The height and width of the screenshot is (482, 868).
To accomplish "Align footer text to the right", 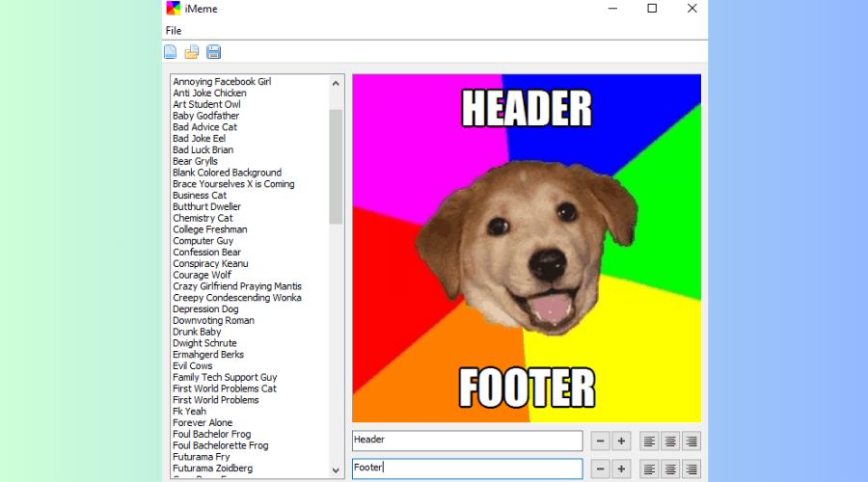I will pyautogui.click(x=692, y=469).
